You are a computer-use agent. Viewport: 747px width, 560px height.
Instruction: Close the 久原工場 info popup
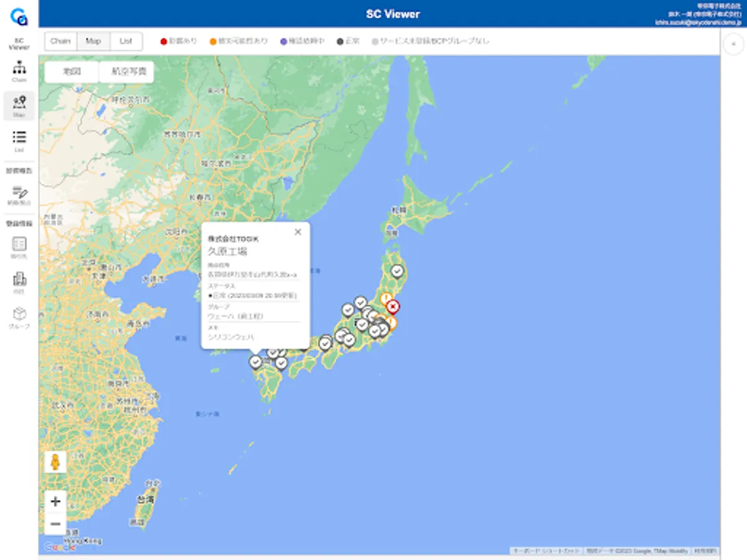[298, 231]
